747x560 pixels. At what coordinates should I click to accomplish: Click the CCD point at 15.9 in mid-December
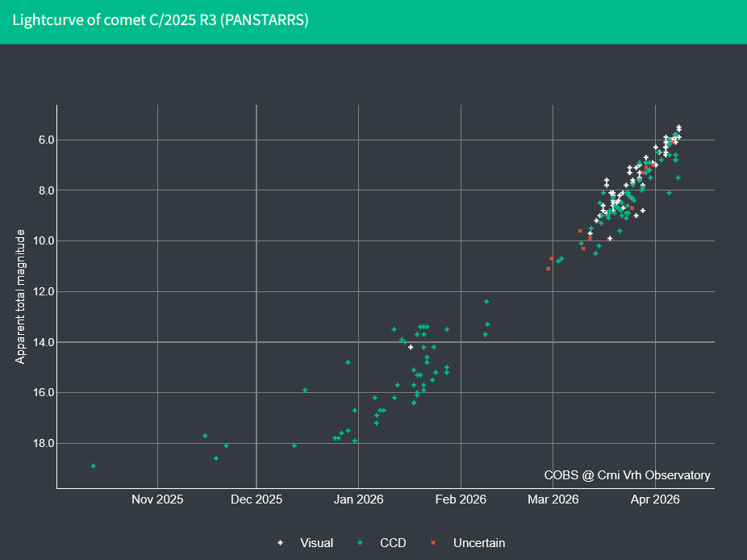click(x=305, y=390)
